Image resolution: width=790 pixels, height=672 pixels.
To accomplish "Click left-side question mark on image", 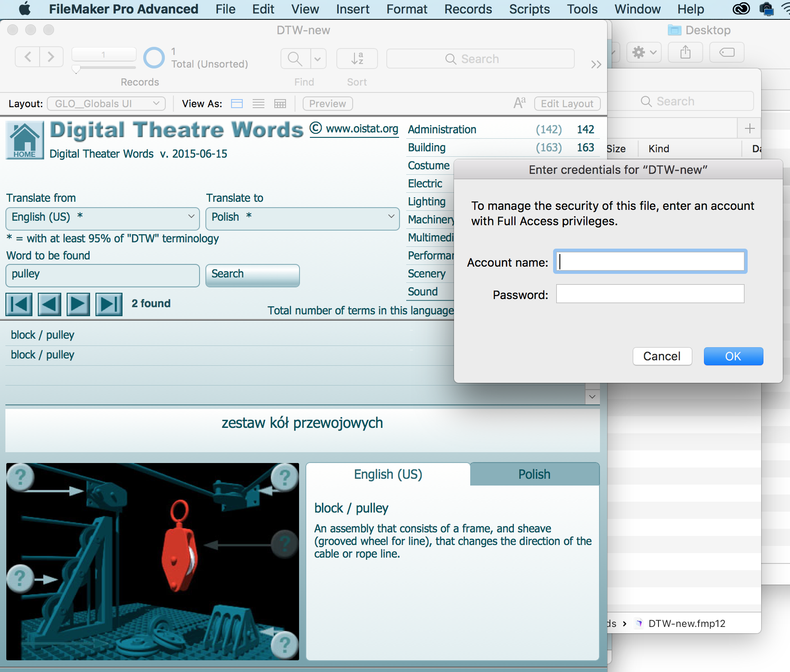I will pyautogui.click(x=20, y=578).
